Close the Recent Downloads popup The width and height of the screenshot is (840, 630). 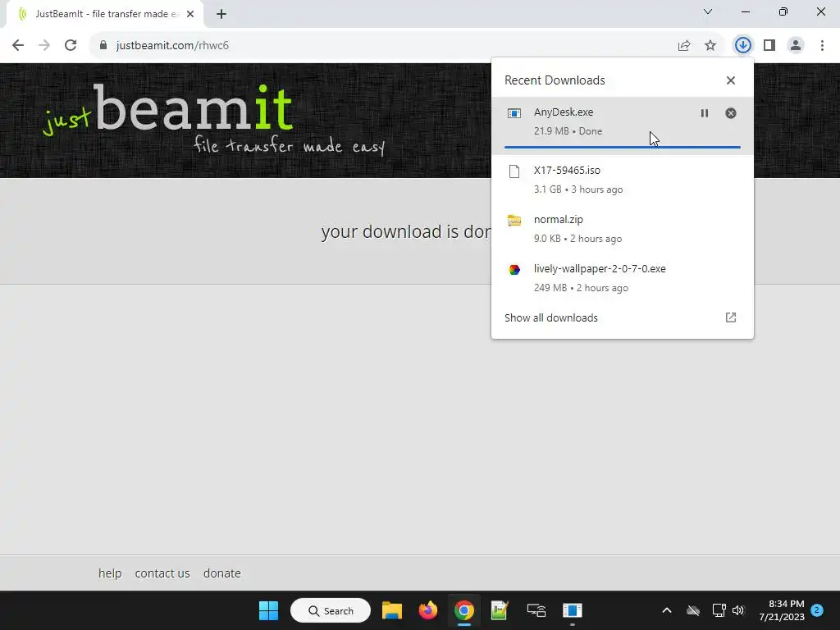coord(731,80)
